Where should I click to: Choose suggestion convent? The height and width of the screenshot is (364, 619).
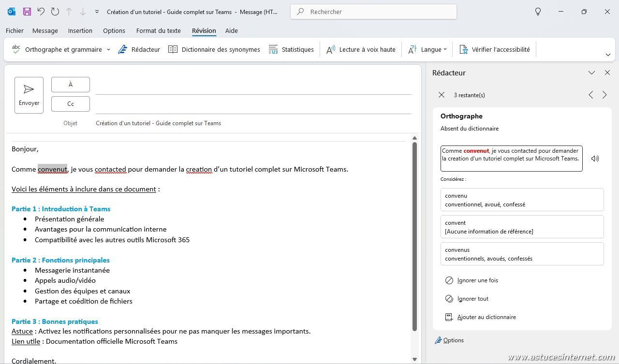(522, 227)
